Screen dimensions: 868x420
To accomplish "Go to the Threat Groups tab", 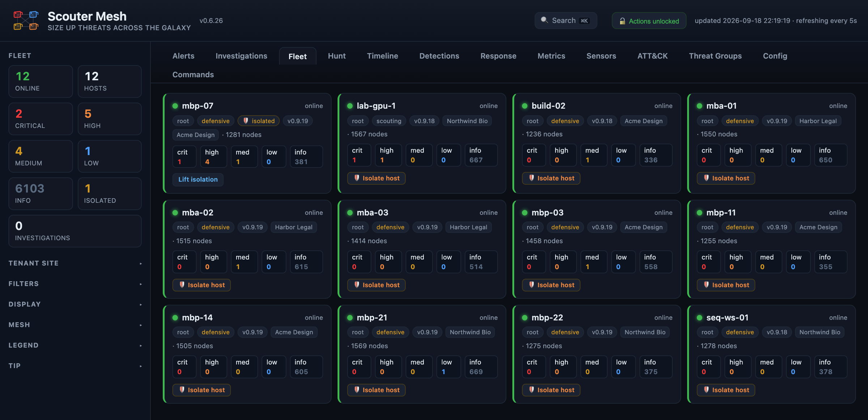I will point(715,56).
